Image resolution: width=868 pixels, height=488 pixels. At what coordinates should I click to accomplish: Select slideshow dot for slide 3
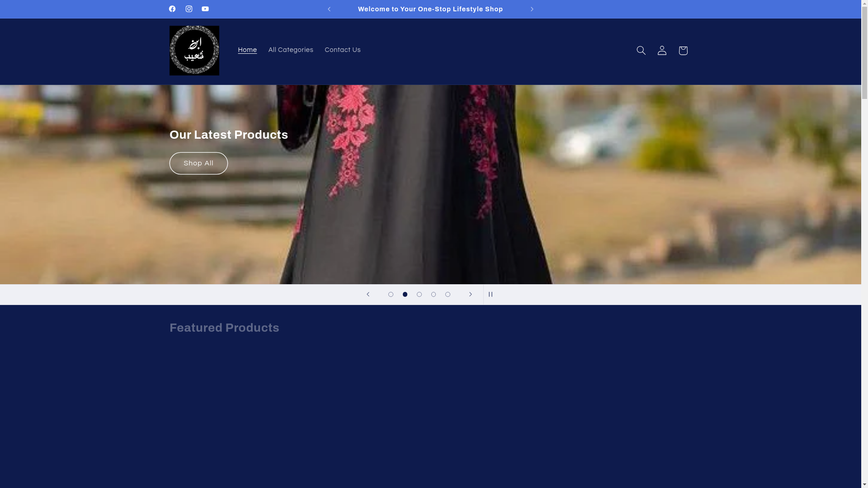coord(419,295)
